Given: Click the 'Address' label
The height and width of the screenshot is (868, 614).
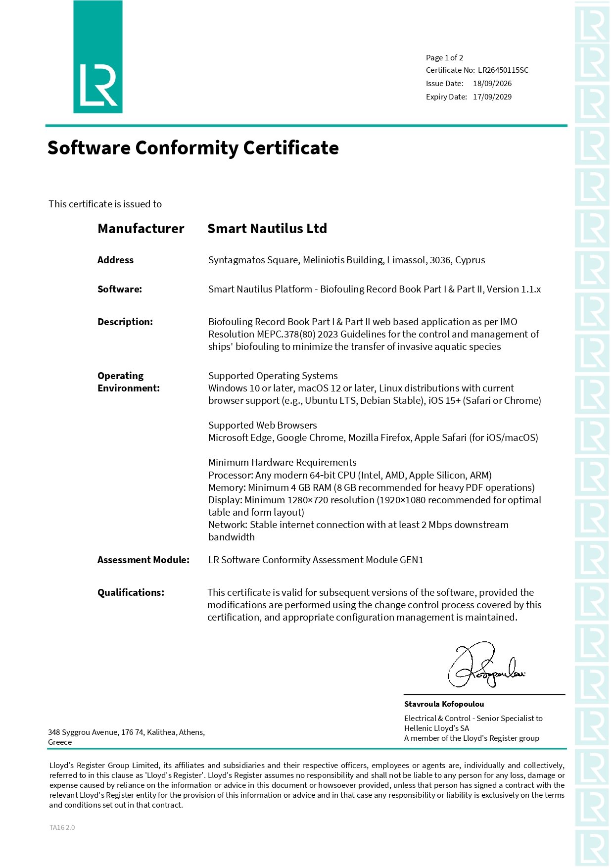Looking at the screenshot, I should coord(115,260).
